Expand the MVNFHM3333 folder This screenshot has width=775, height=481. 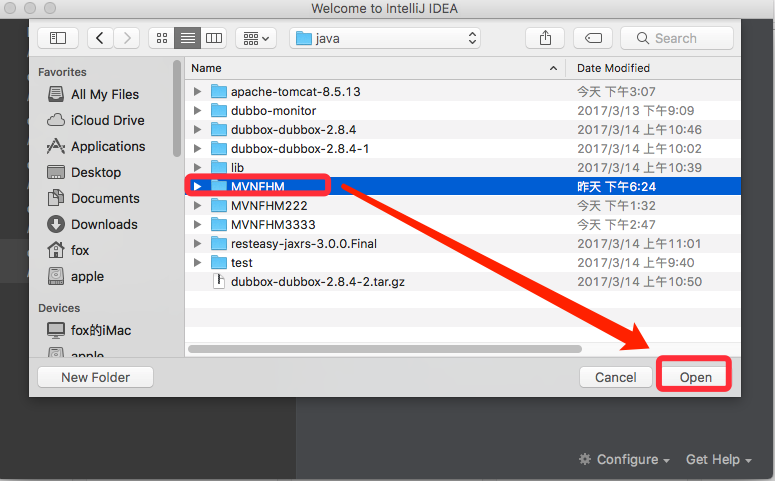197,224
